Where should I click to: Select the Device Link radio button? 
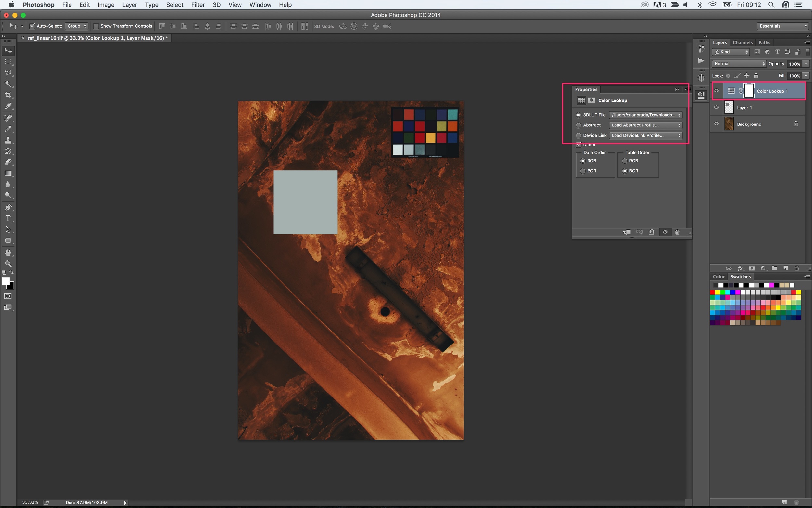(578, 135)
